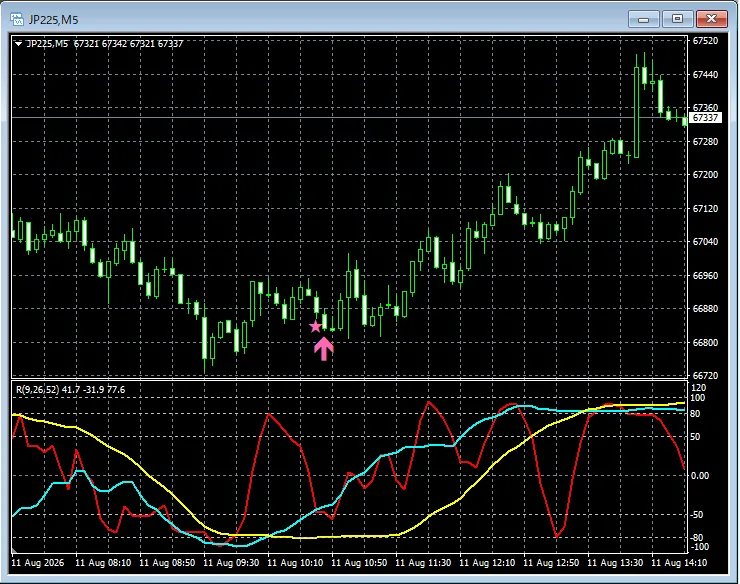Close the JP225,M5 chart window
The height and width of the screenshot is (584, 740).
[x=712, y=19]
